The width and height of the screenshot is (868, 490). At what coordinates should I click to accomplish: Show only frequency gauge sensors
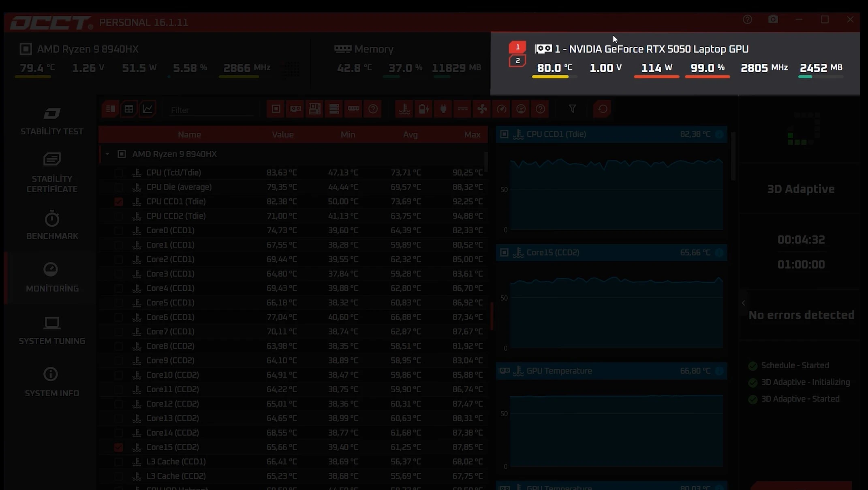pos(501,109)
